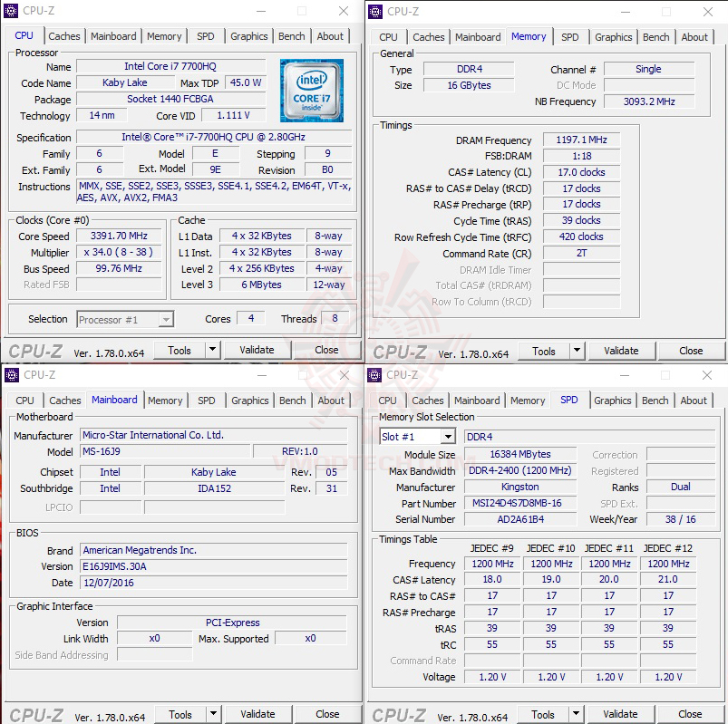Viewport: 728px width, 724px height.
Task: Click the CPU-Z app icon in top-left window
Action: (x=11, y=11)
